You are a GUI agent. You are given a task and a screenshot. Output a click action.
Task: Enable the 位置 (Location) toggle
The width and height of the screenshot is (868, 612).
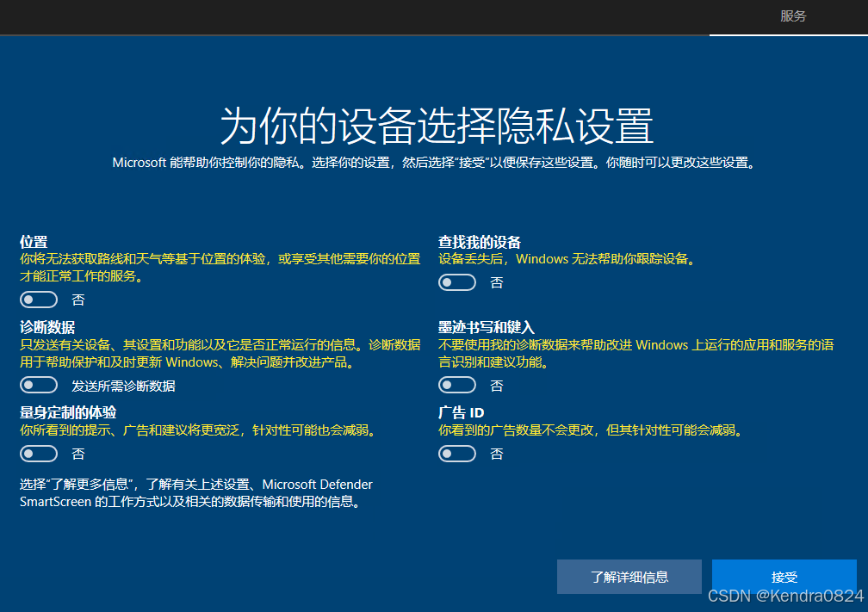pos(39,299)
